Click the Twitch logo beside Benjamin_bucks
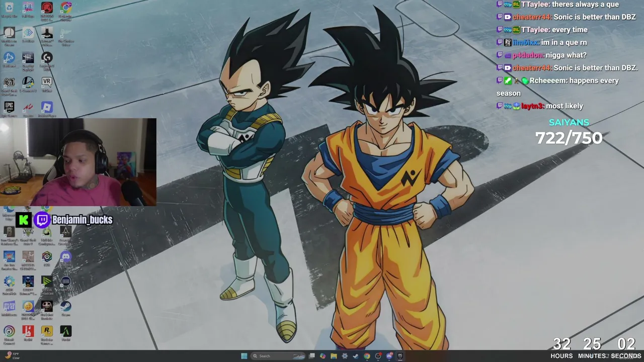 pyautogui.click(x=42, y=220)
